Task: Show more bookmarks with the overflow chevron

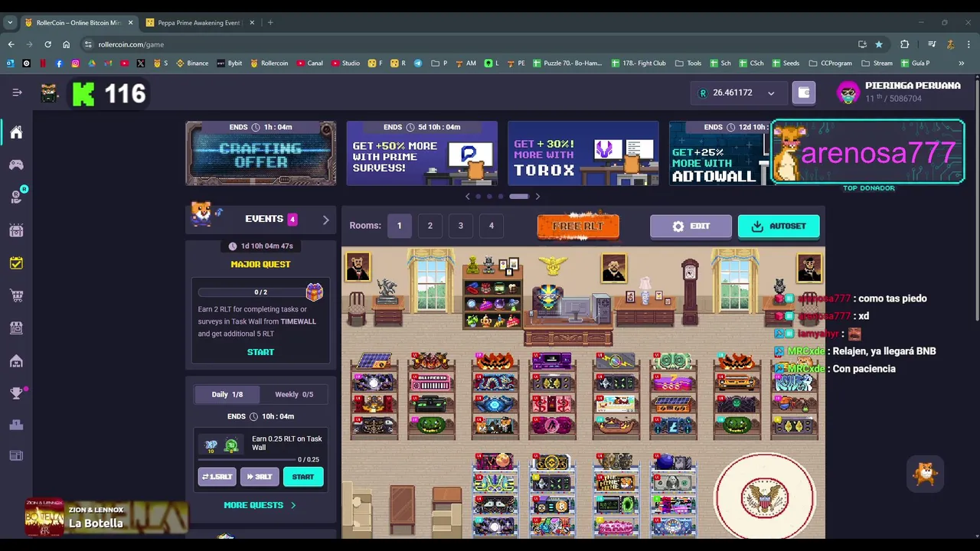Action: click(962, 64)
